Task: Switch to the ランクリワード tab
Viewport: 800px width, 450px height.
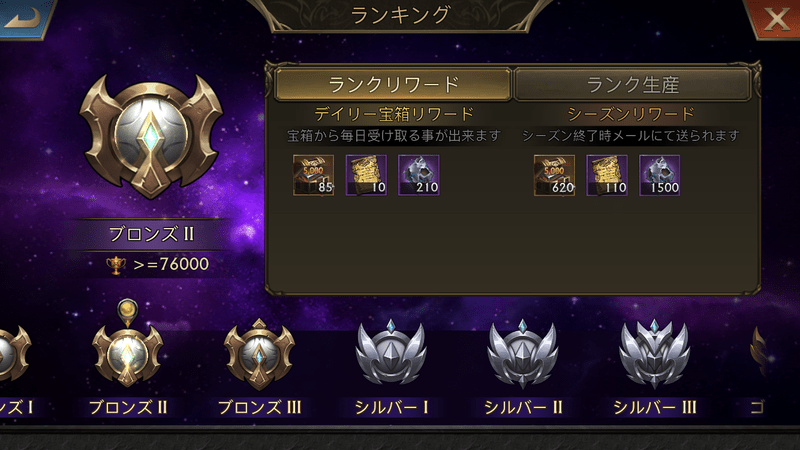Action: [x=393, y=84]
